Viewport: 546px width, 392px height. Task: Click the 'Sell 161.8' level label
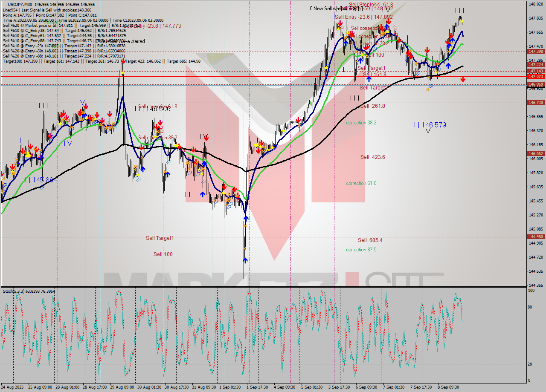tap(375, 75)
